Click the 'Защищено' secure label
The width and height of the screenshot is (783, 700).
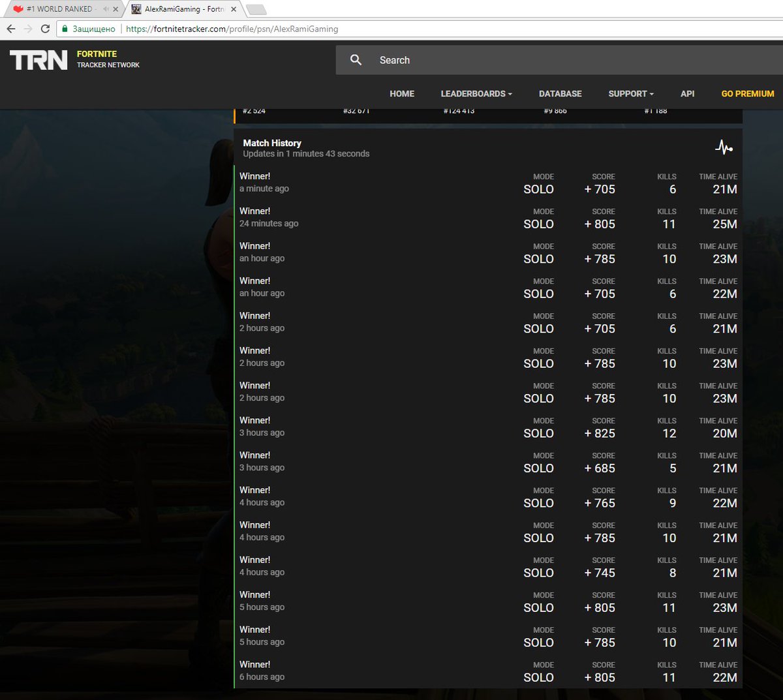94,29
